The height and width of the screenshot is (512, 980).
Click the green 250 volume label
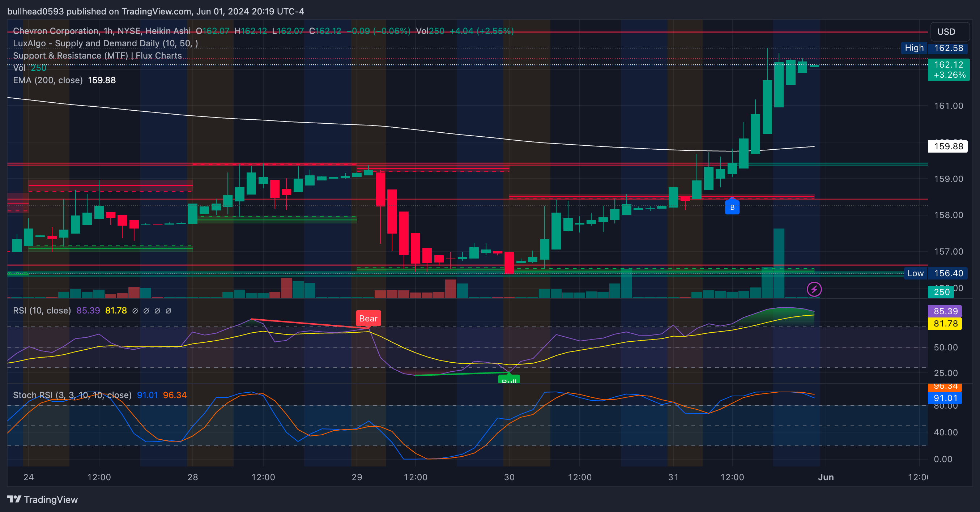coord(942,292)
